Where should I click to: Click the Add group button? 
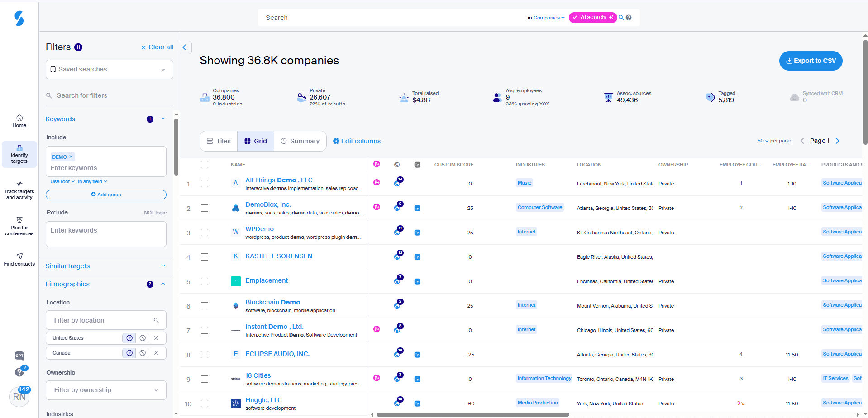pos(106,195)
